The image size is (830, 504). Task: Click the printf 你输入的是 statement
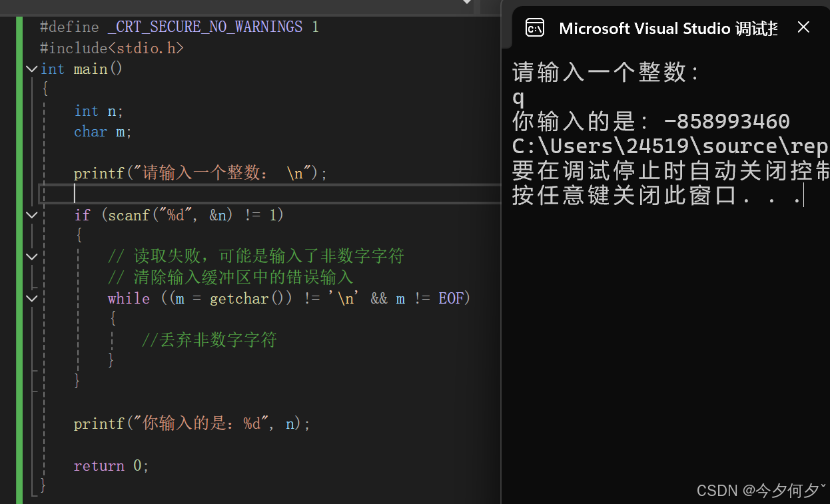(190, 423)
